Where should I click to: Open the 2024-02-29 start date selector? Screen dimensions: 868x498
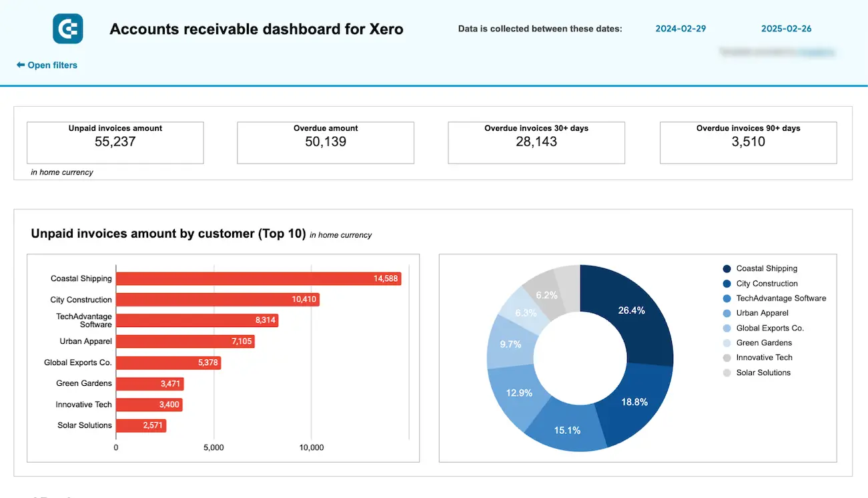pyautogui.click(x=681, y=29)
